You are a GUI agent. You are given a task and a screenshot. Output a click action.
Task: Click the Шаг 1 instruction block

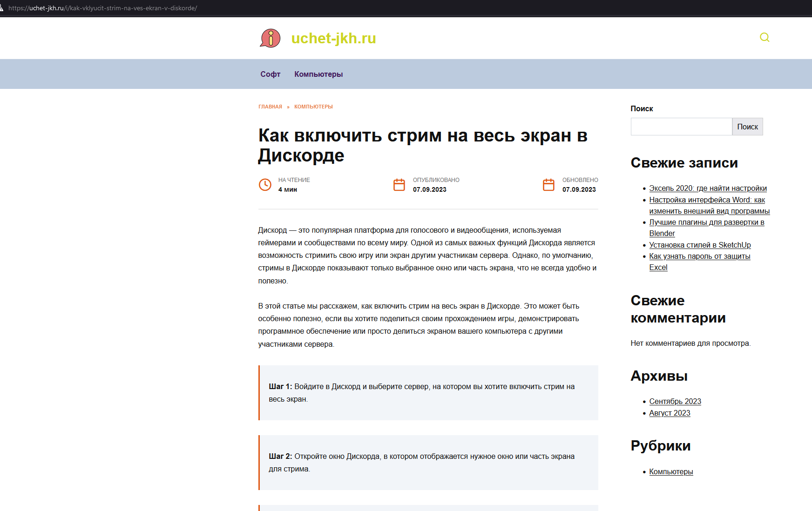428,393
